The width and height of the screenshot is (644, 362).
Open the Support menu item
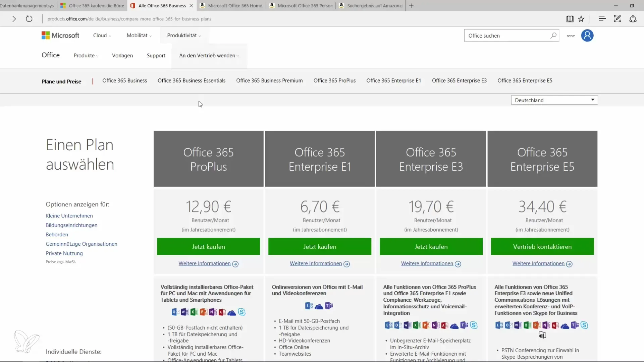point(156,55)
